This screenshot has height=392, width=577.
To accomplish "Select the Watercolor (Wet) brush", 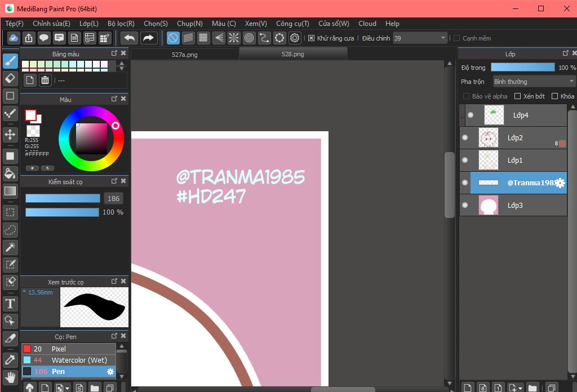I will (68, 360).
